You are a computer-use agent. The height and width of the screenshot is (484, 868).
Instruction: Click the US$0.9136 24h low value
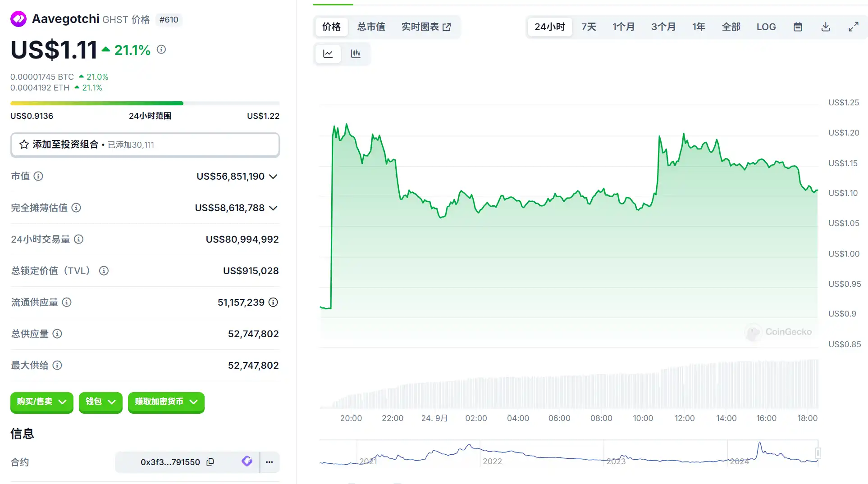coord(32,116)
